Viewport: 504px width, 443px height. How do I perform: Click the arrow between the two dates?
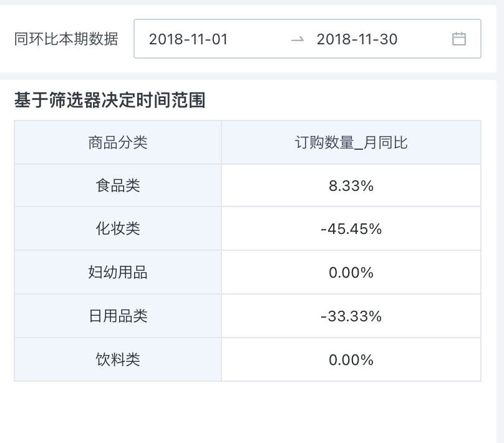click(298, 39)
